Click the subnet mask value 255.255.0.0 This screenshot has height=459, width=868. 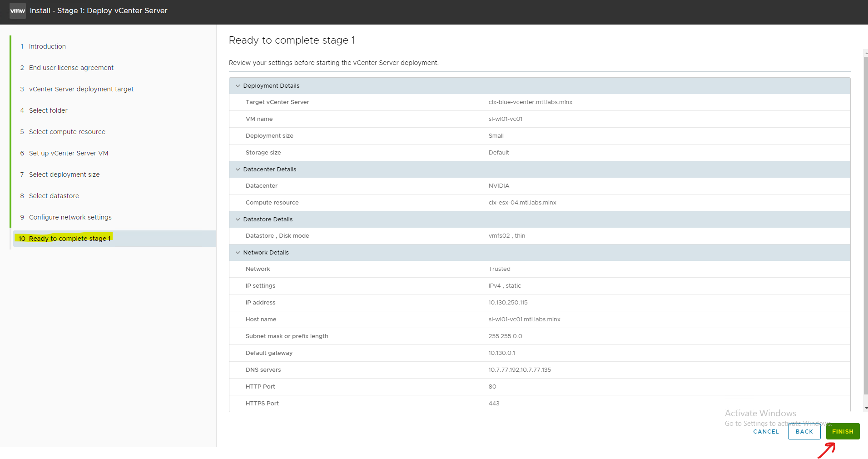pos(505,336)
